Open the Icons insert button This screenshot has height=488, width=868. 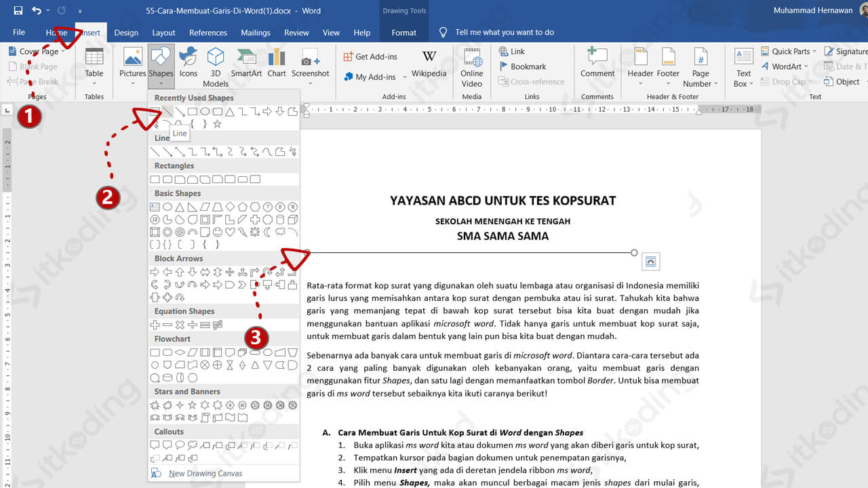click(x=188, y=62)
